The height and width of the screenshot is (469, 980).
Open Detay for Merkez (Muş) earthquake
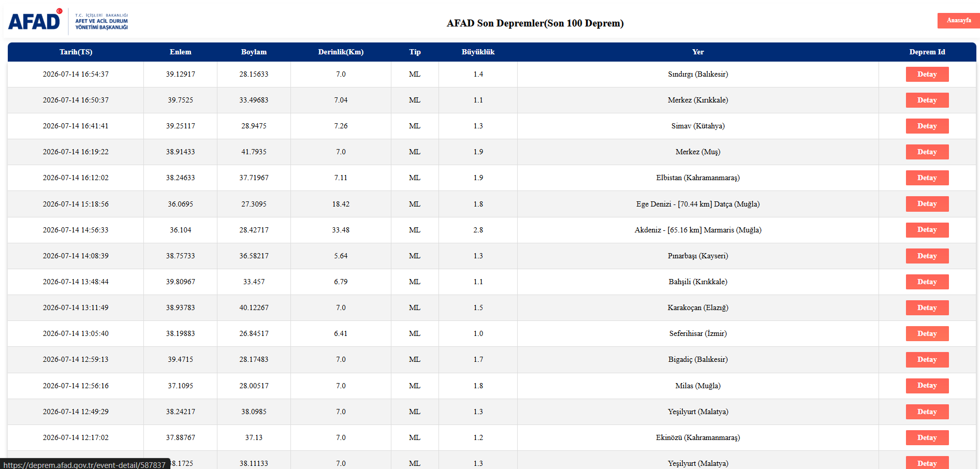pyautogui.click(x=927, y=152)
